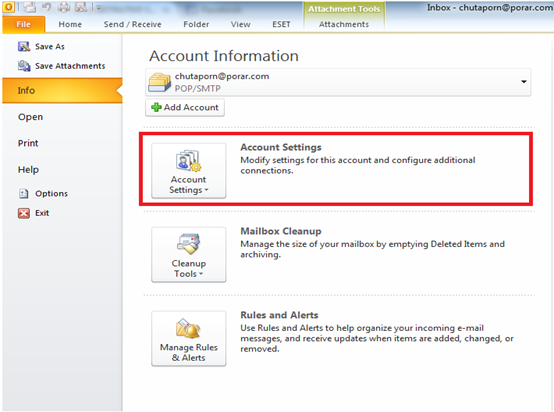This screenshot has width=554, height=412.
Task: Choose Exit to close Outlook
Action: (42, 213)
